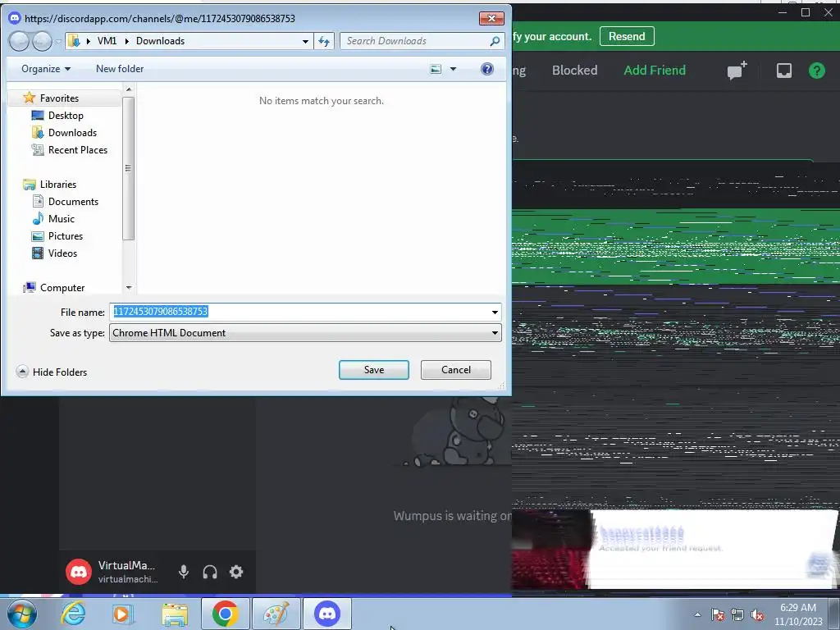The image size is (840, 630).
Task: Show hidden tray icons arrow
Action: click(x=697, y=614)
